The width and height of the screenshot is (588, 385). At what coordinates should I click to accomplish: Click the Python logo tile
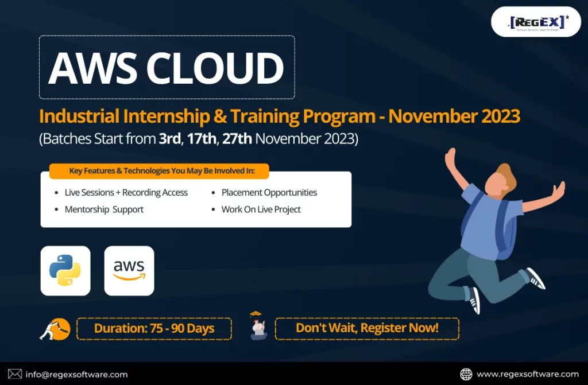click(65, 271)
